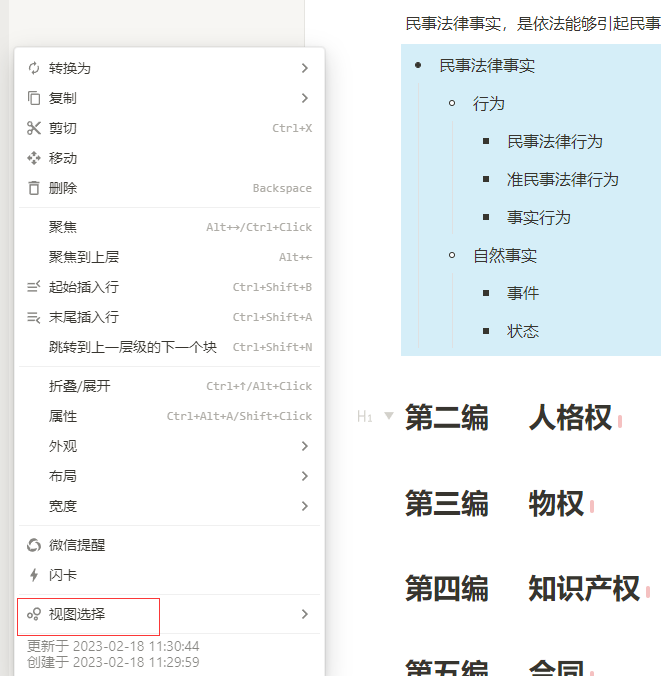
Task: Choose 移动 in the context menu
Action: (169, 158)
